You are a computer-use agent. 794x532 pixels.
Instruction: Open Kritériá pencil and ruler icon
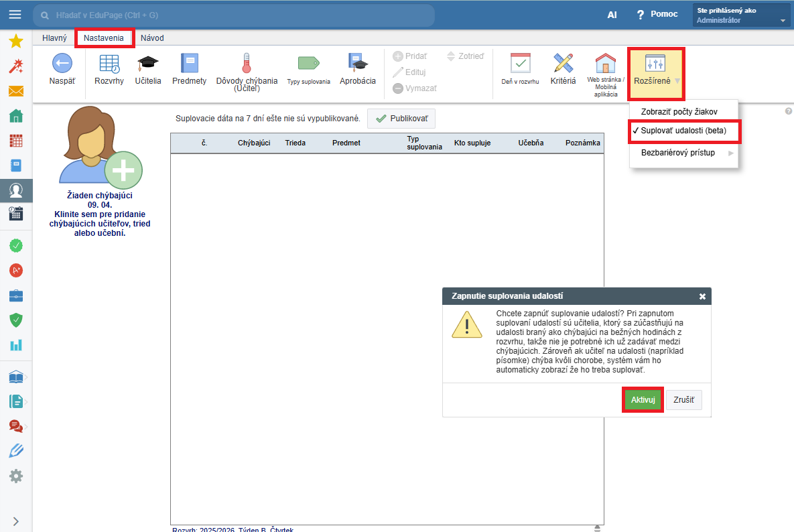(x=563, y=64)
